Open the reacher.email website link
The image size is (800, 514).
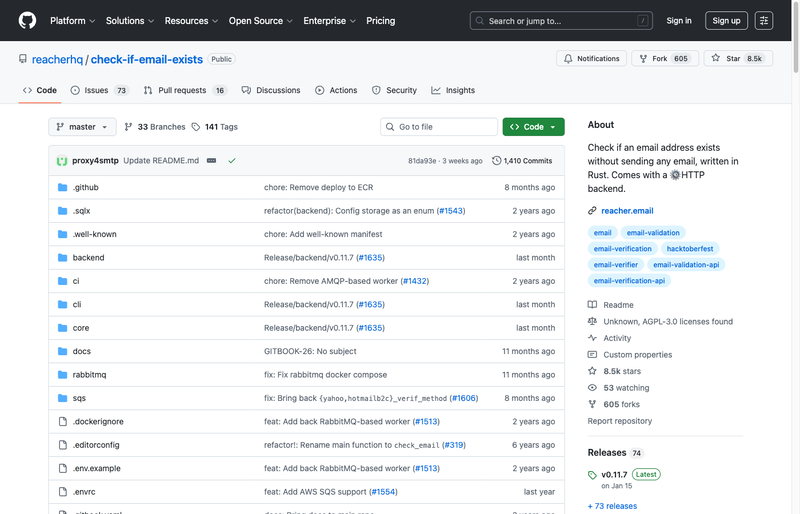tap(625, 211)
